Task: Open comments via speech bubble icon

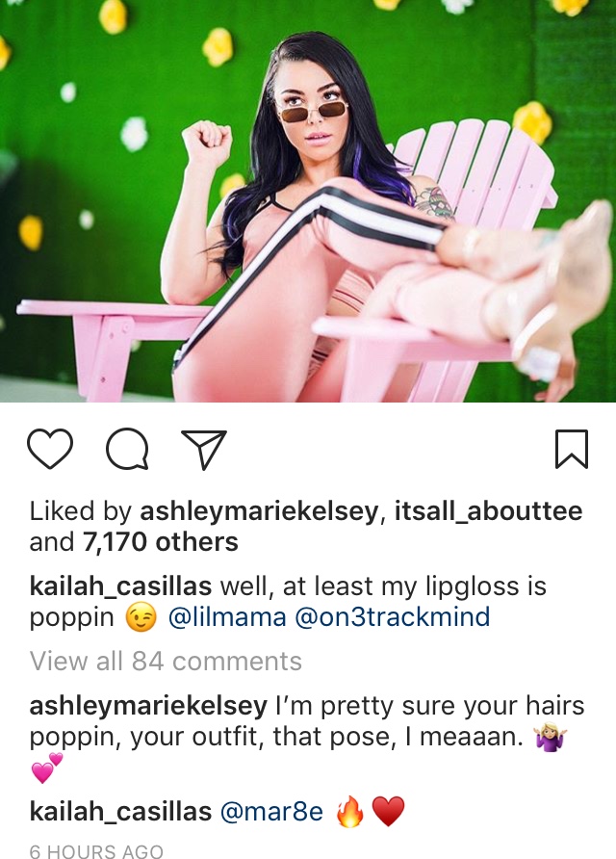Action: 127,449
